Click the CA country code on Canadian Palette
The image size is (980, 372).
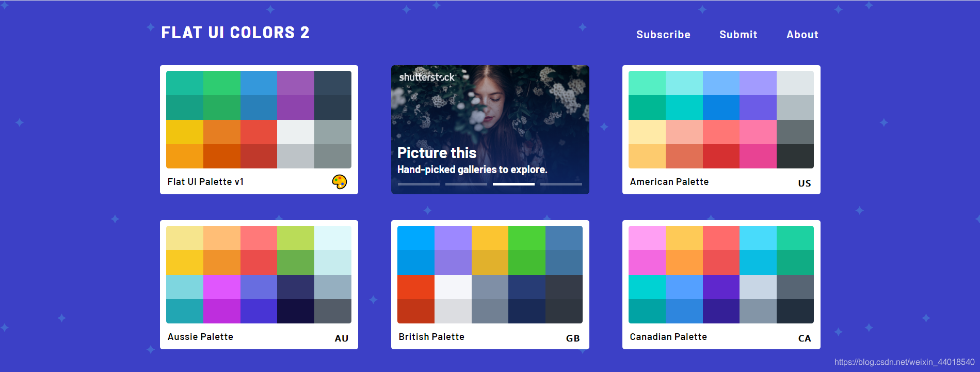tap(804, 338)
